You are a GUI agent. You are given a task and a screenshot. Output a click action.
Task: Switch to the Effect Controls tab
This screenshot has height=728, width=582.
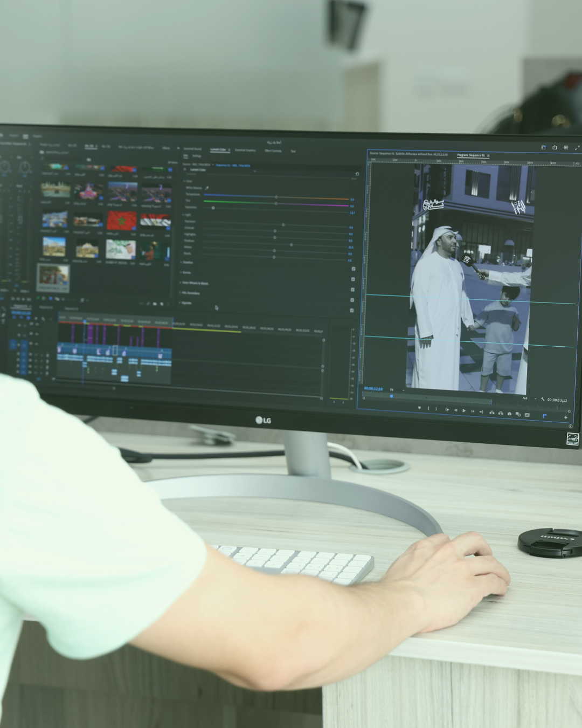273,151
